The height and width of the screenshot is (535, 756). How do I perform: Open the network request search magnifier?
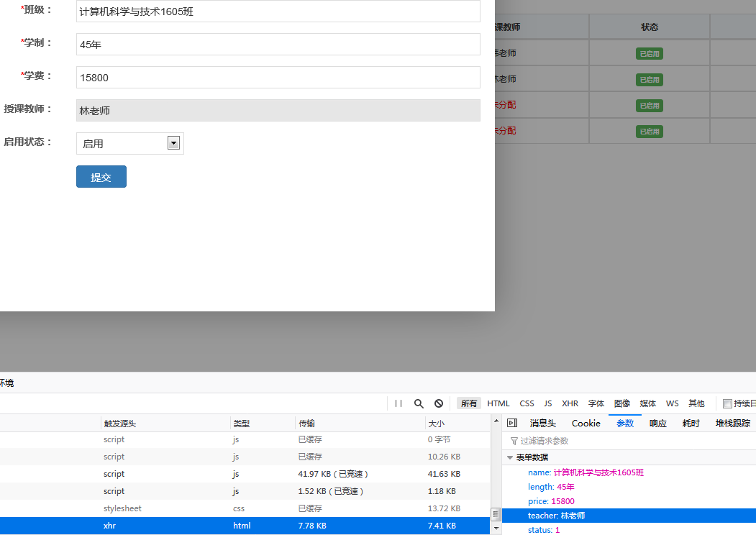[419, 403]
